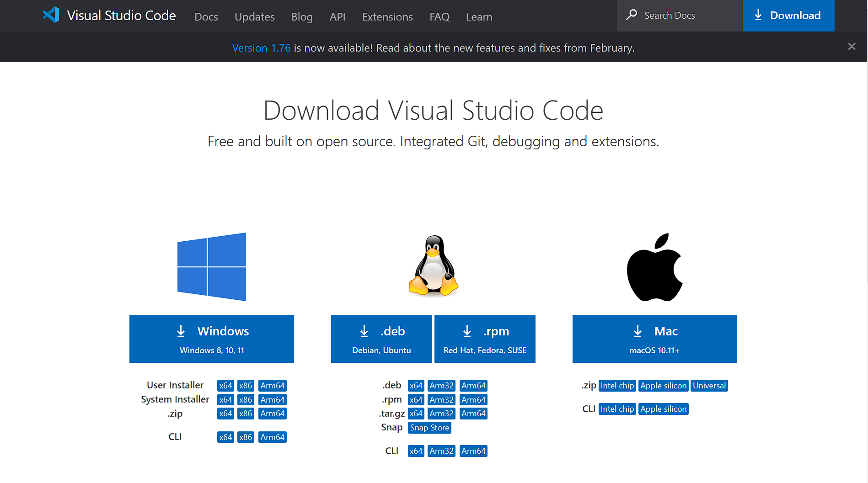Open the API navigation link
The width and height of the screenshot is (868, 483).
coord(338,17)
